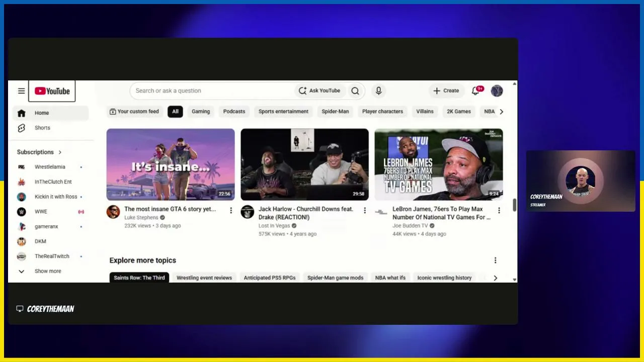
Task: Select the 2K Games filter chip
Action: coord(459,112)
